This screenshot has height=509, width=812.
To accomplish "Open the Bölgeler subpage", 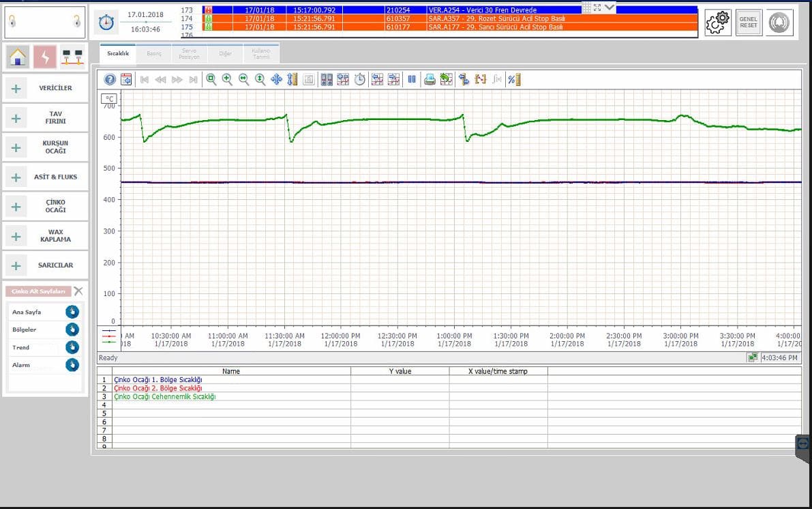I will pyautogui.click(x=72, y=330).
